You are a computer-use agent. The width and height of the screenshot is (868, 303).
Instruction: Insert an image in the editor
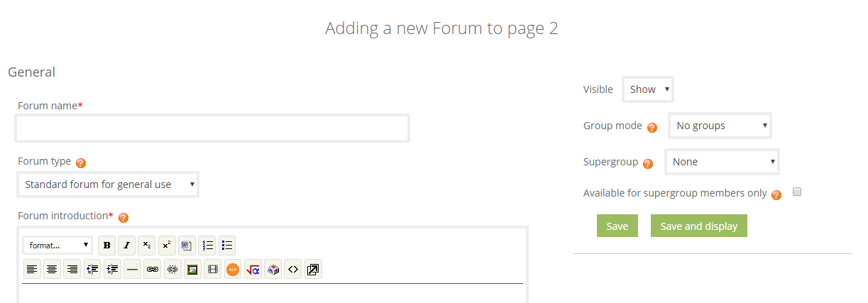click(192, 270)
